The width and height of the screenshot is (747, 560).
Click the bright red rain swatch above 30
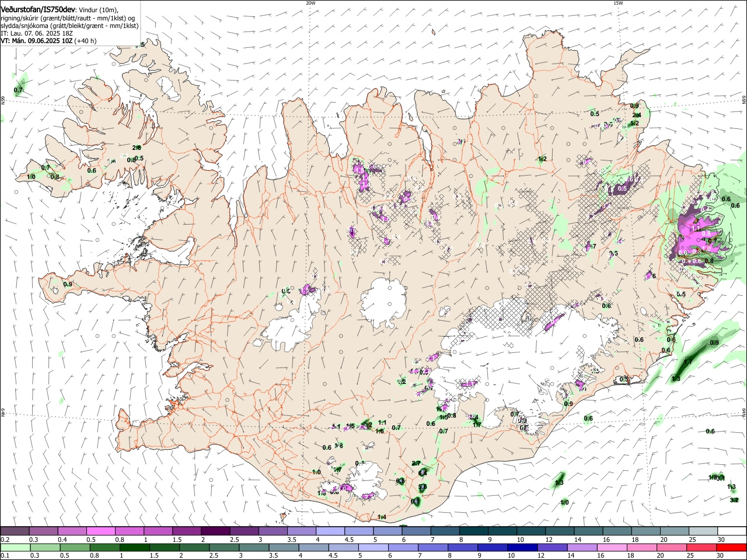[x=731, y=547]
